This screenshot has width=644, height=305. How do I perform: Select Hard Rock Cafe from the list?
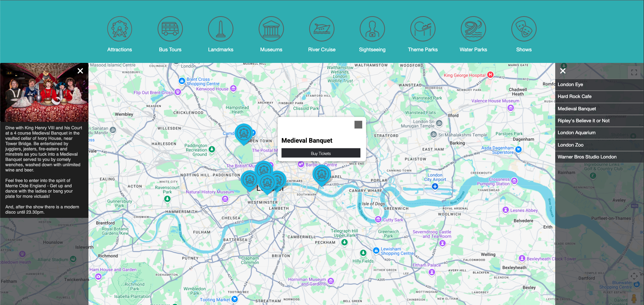[x=599, y=96]
